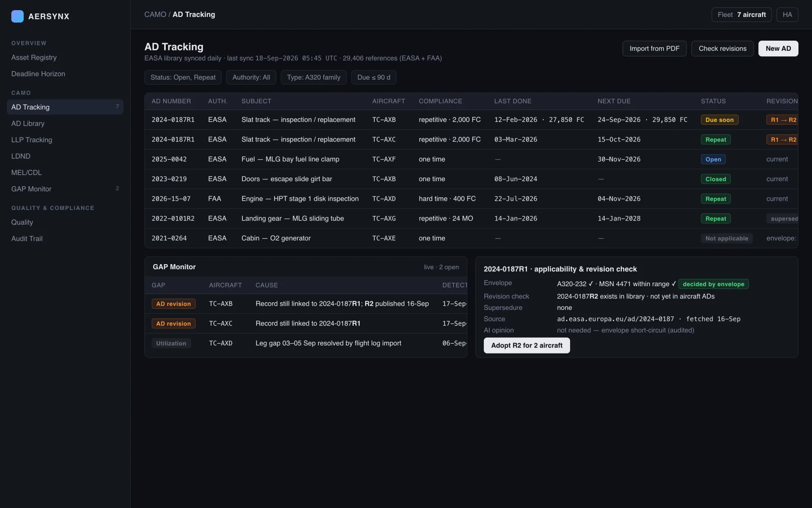This screenshot has height=508, width=812.
Task: Click TC-AXF aircraft cell
Action: pyautogui.click(x=384, y=159)
